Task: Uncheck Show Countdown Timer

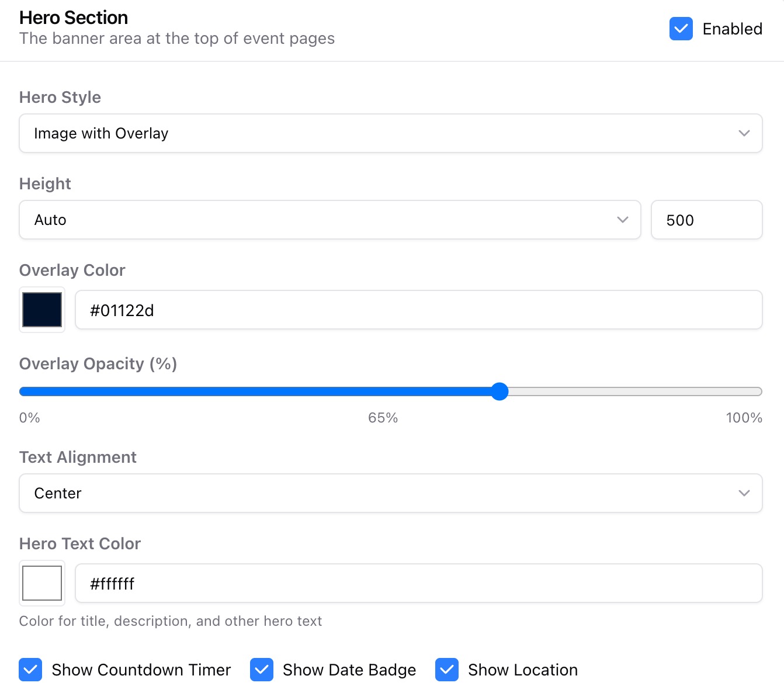Action: tap(30, 670)
